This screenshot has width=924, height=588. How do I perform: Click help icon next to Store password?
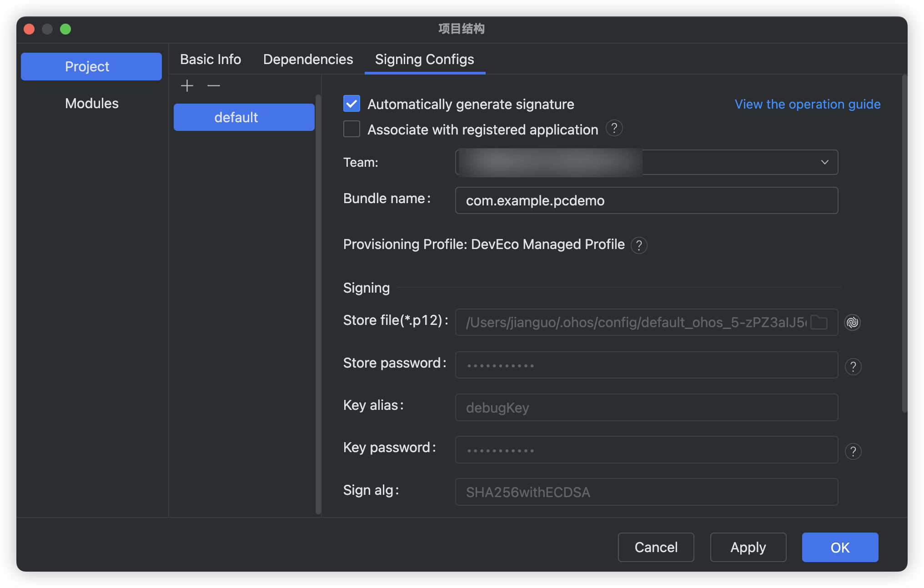tap(853, 366)
